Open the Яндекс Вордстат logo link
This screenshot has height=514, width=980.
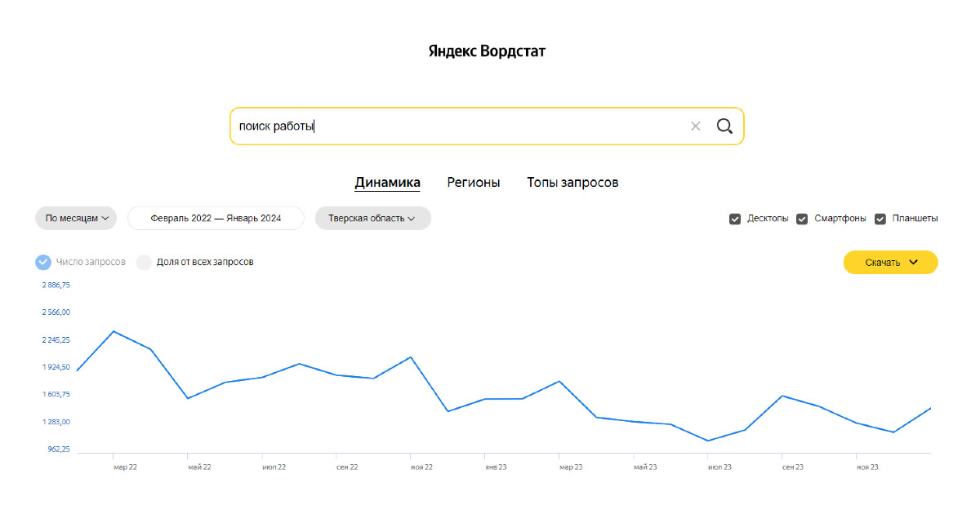pos(487,51)
